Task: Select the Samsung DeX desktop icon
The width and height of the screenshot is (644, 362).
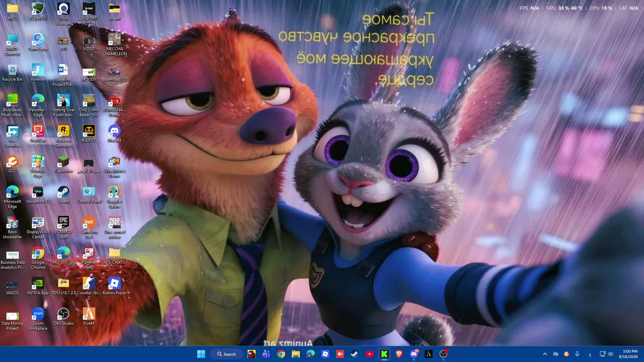Action: pos(89,228)
